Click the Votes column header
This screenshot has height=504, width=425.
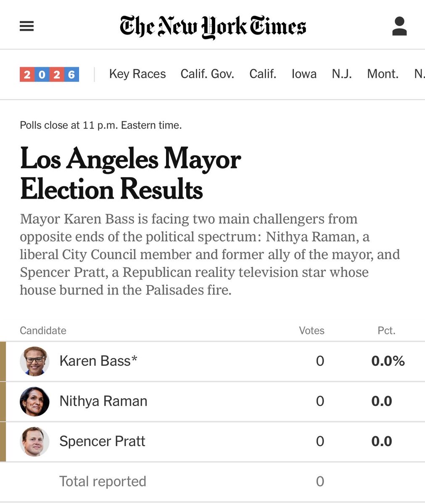tap(311, 331)
